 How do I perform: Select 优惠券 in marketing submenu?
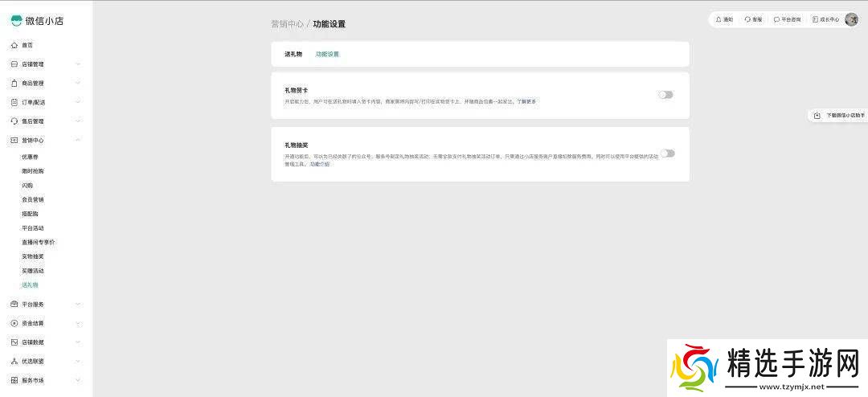tap(30, 157)
